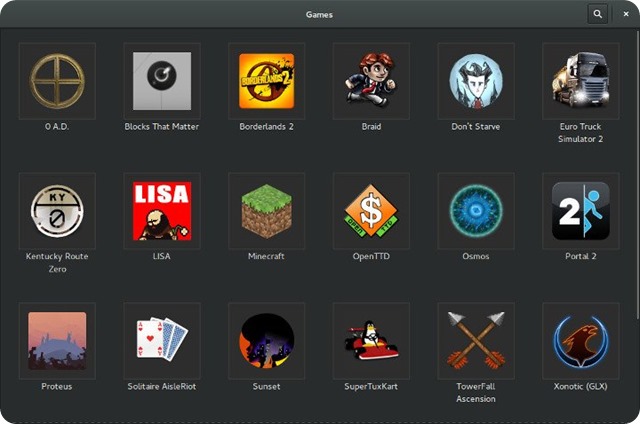Open the search button in header
Screen dimensions: 640x424
pos(598,14)
